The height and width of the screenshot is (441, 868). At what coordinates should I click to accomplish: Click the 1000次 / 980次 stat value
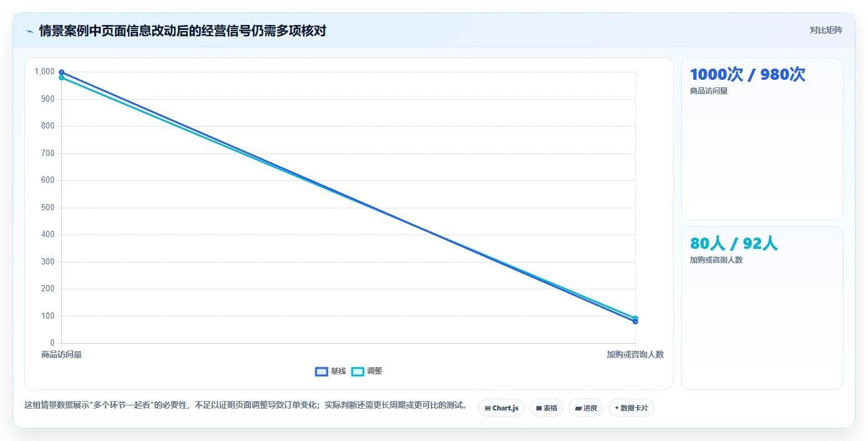pyautogui.click(x=747, y=75)
